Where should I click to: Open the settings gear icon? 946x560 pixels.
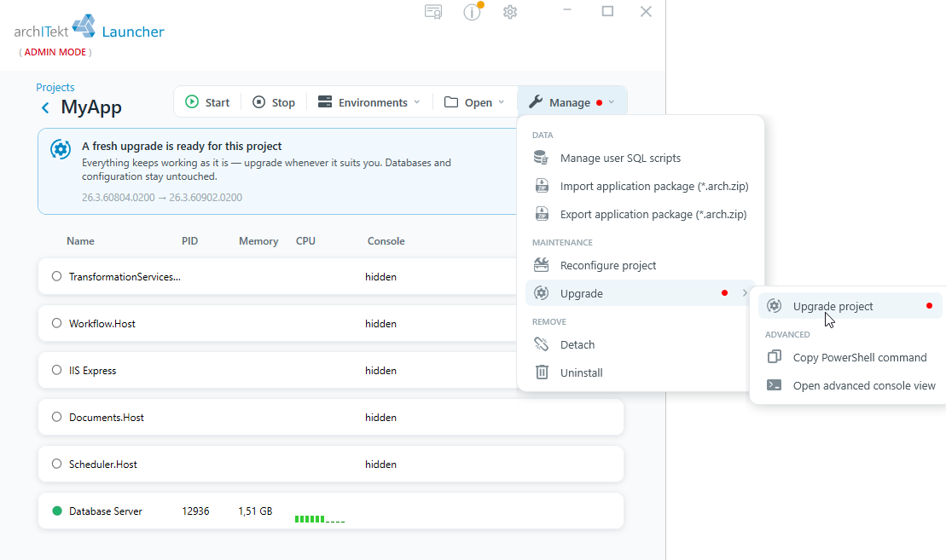[x=510, y=12]
